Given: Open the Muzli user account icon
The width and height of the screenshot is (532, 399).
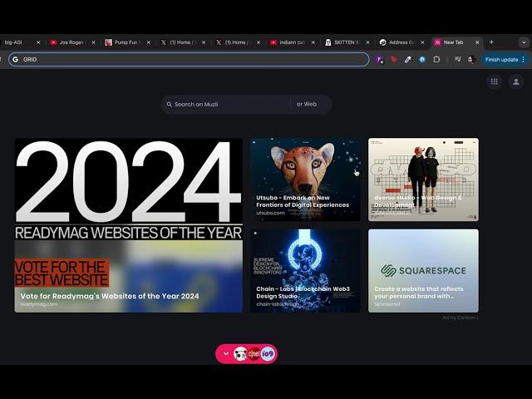Looking at the screenshot, I should point(515,81).
